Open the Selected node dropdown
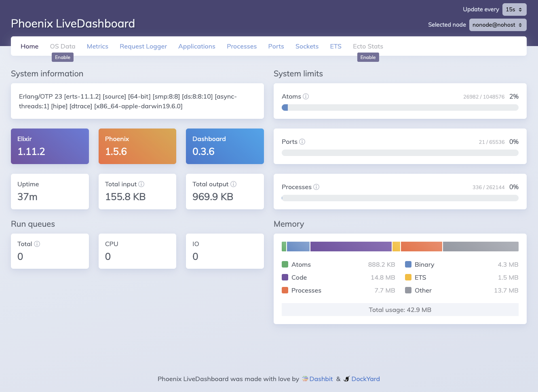The image size is (538, 392). [x=498, y=25]
